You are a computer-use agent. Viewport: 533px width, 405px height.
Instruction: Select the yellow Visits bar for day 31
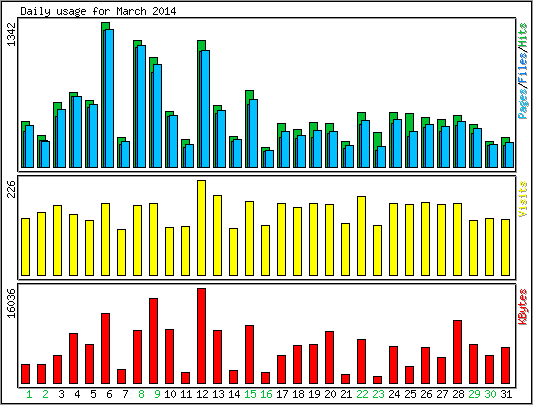click(505, 248)
